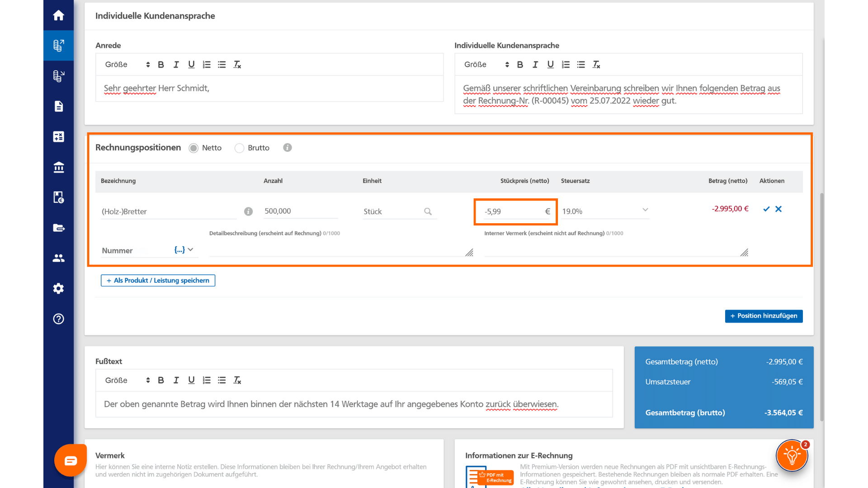Open outgoing invoices sidebar icon

(x=58, y=46)
